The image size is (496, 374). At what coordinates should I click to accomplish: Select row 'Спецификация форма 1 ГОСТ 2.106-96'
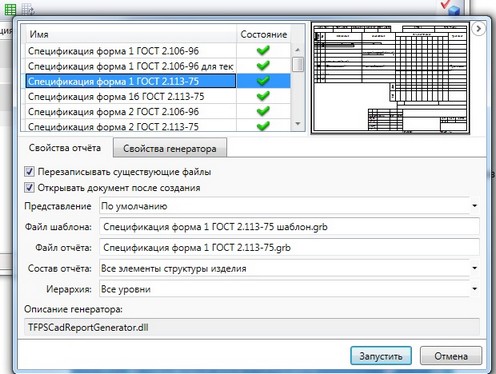130,51
